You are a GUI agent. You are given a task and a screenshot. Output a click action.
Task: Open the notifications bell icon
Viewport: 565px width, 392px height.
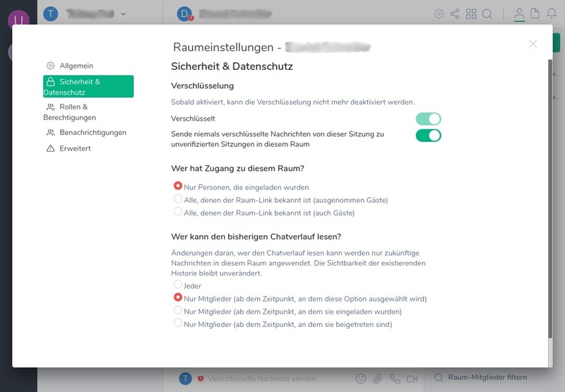coord(552,13)
